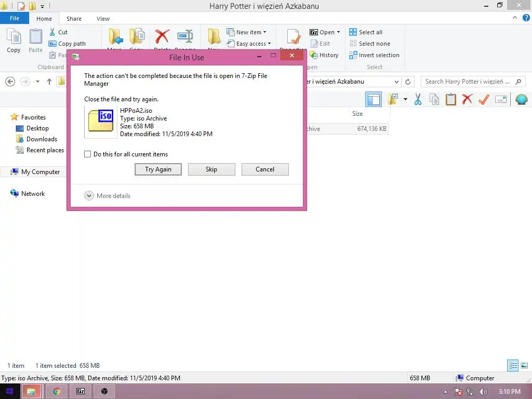Open Chrome from the taskbar
This screenshot has width=532, height=399.
coord(56,392)
